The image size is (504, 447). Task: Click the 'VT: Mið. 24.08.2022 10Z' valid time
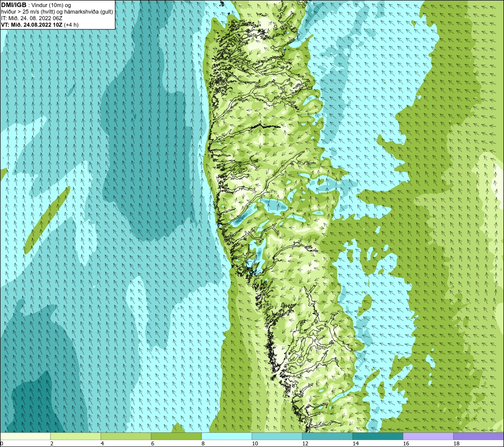point(32,25)
